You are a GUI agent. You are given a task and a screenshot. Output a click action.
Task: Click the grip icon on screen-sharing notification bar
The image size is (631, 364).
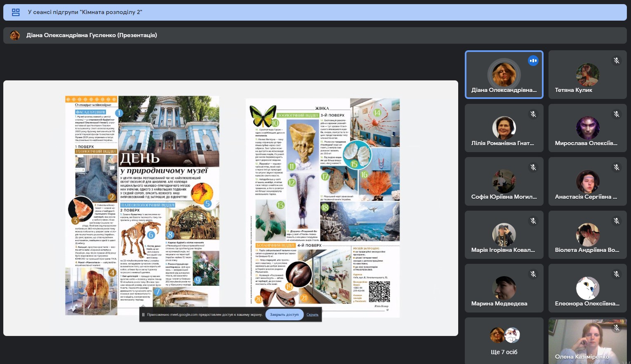coord(143,315)
